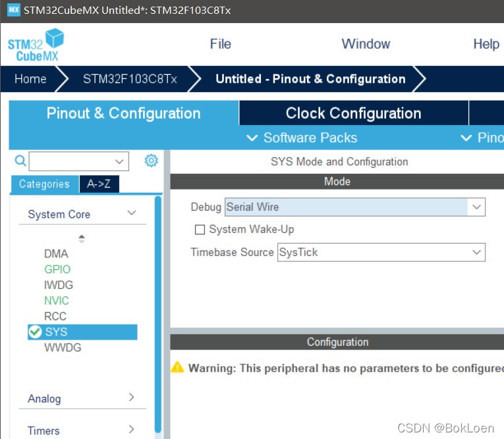Select NVIC in System Core list
This screenshot has height=439, width=504.
(x=57, y=301)
